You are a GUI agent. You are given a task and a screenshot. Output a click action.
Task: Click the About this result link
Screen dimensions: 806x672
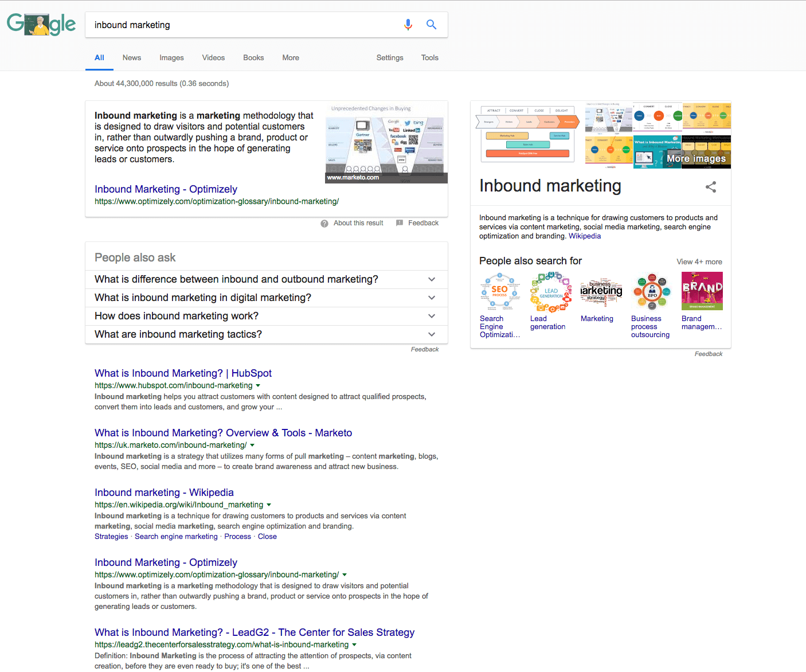[358, 223]
